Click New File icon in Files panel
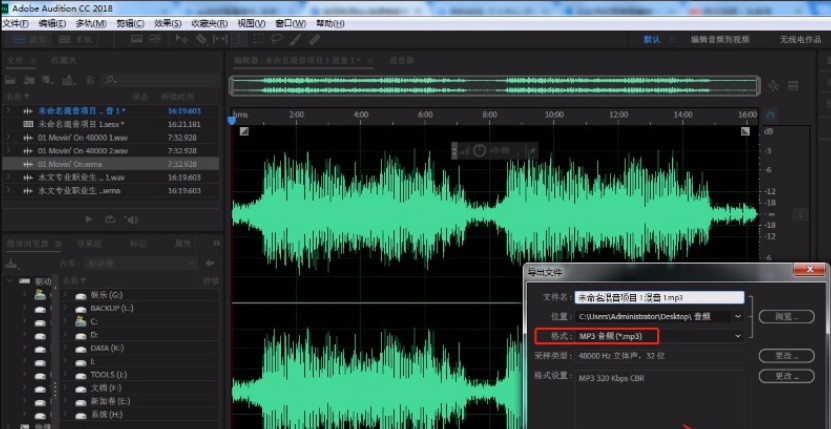Image resolution: width=831 pixels, height=429 pixels. (48, 80)
